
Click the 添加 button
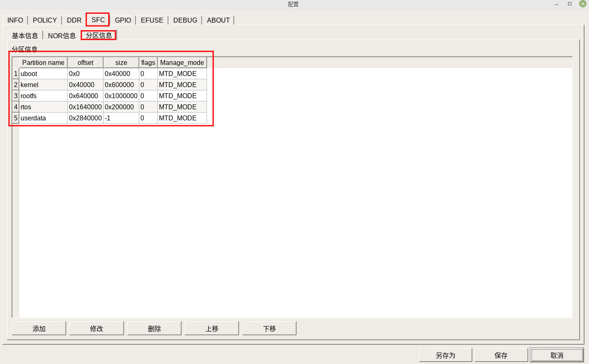point(39,328)
